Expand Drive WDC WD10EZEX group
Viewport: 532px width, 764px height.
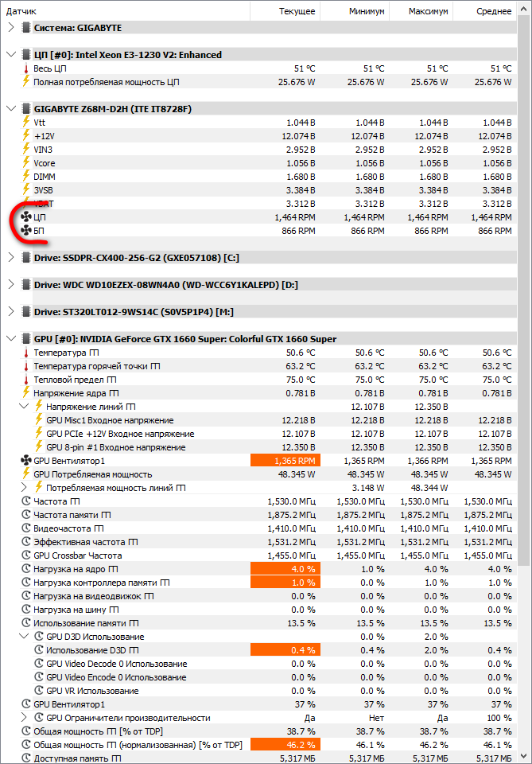(x=11, y=285)
